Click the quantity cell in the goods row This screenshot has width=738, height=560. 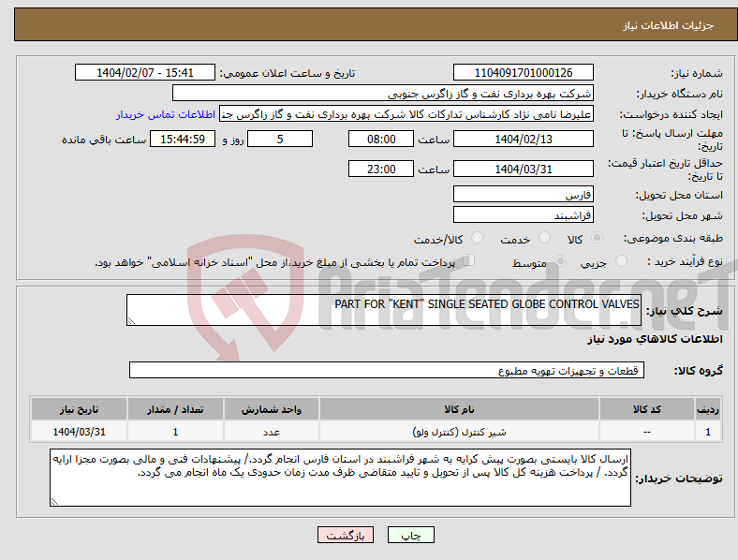[x=175, y=432]
